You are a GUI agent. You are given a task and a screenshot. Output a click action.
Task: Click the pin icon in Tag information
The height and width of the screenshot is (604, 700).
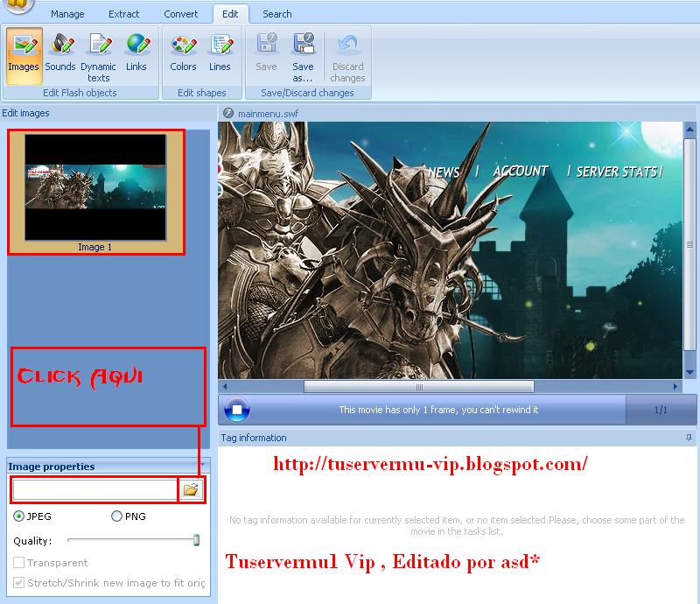[689, 438]
